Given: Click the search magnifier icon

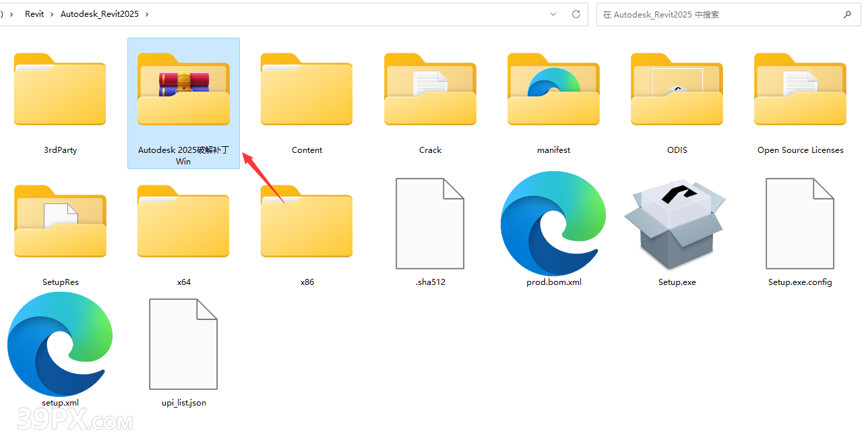Looking at the screenshot, I should (847, 14).
